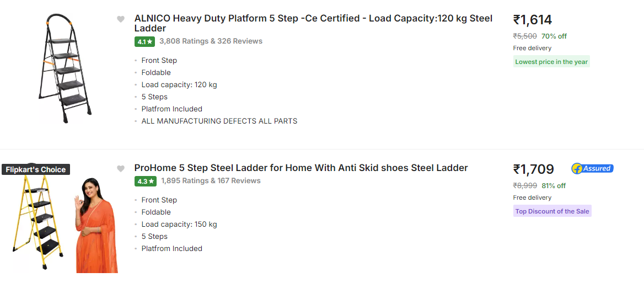Screen dimensions: 644x288
Task: Toggle wishlist heart for ALNICO ladder
Action: coord(121,19)
